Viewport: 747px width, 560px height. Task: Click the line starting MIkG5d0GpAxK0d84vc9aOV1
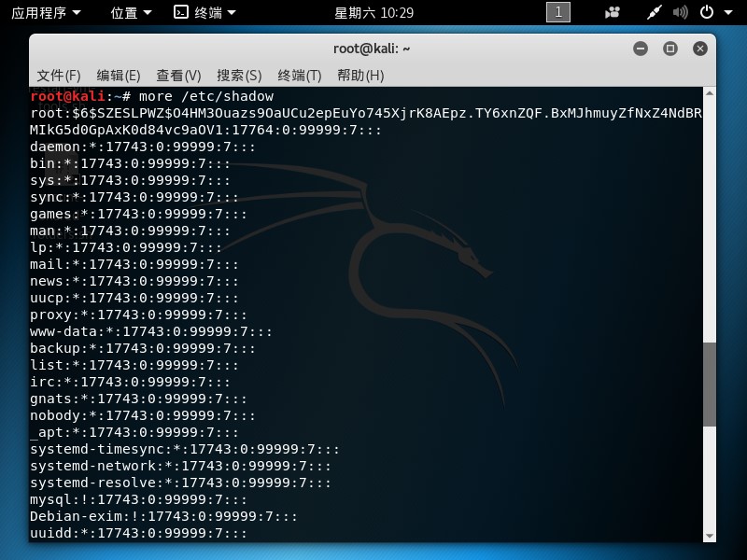click(205, 130)
